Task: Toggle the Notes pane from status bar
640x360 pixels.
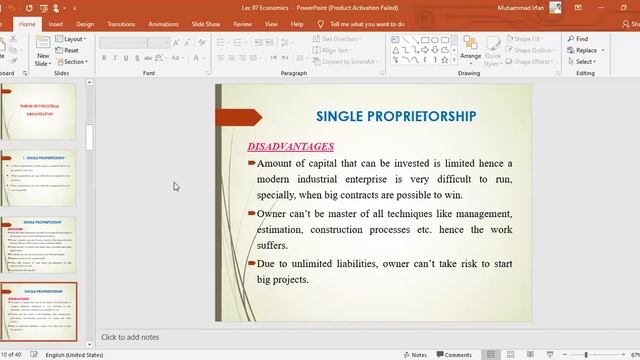Action: click(415, 355)
